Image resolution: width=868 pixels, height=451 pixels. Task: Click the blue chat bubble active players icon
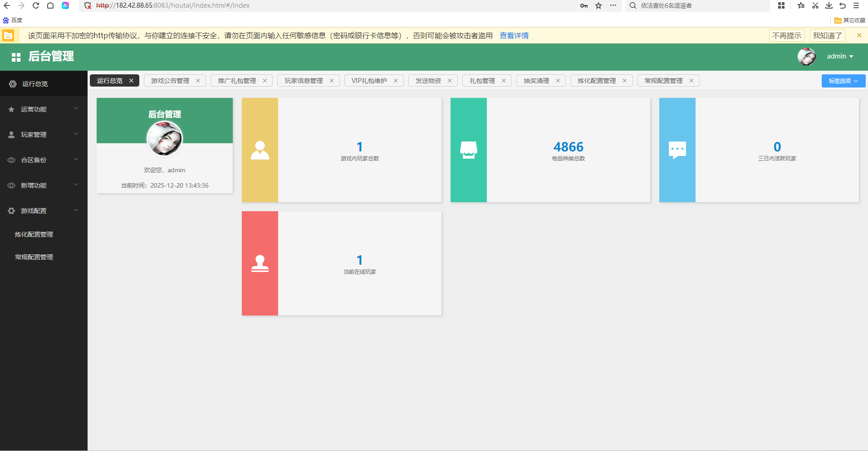click(x=677, y=150)
